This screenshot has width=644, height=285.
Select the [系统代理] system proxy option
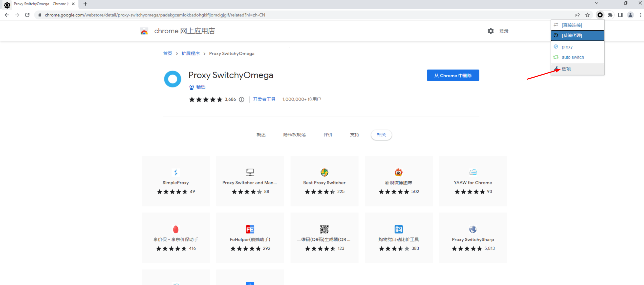[572, 36]
